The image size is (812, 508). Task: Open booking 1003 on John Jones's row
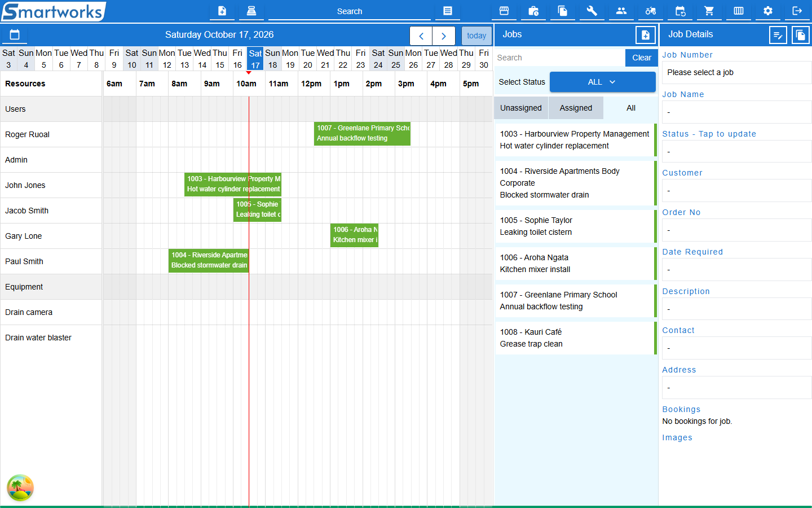click(233, 185)
